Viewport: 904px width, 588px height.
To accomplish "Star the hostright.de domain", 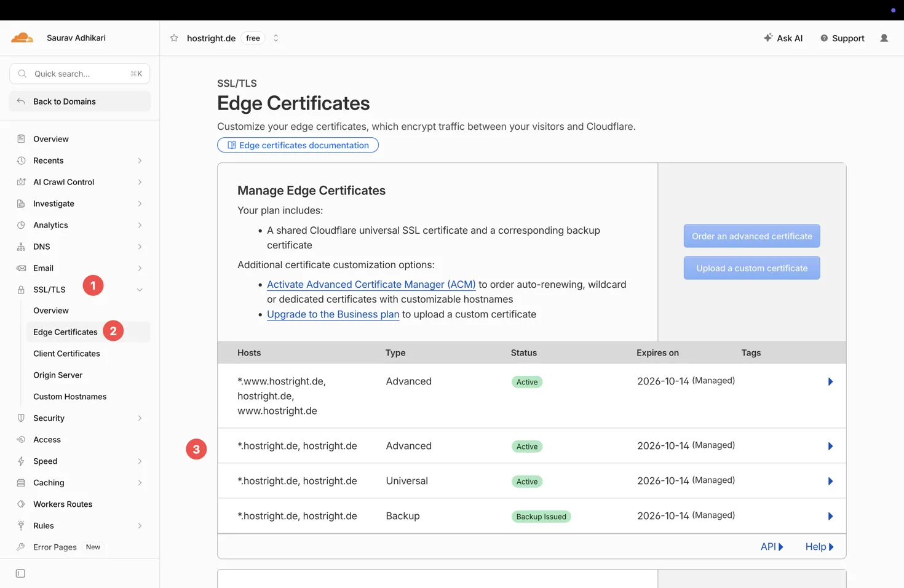I will [174, 38].
